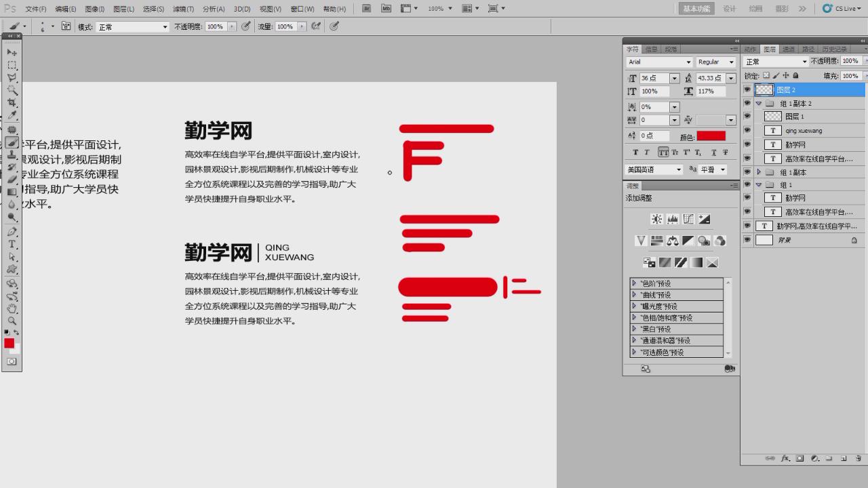The image size is (868, 488).
Task: Toggle Underline text style
Action: pos(713,152)
